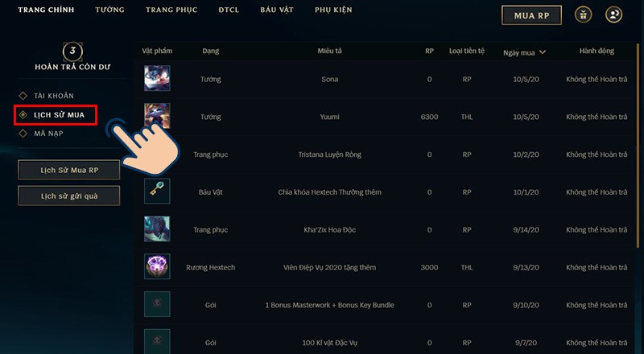Click the Sona champion thumbnail
This screenshot has width=644, height=354.
point(157,79)
